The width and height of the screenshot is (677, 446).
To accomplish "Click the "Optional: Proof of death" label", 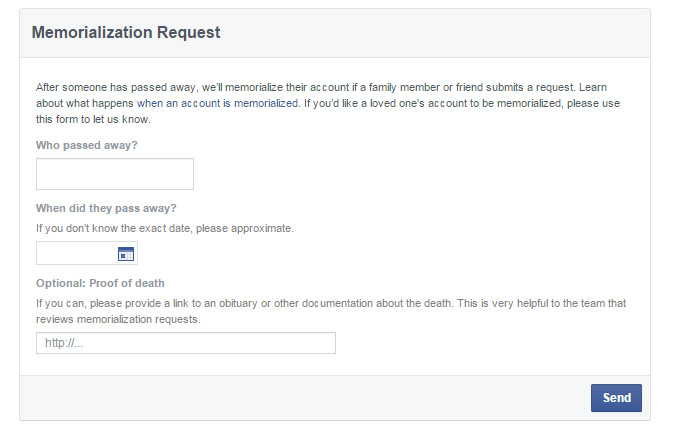I will [x=100, y=283].
